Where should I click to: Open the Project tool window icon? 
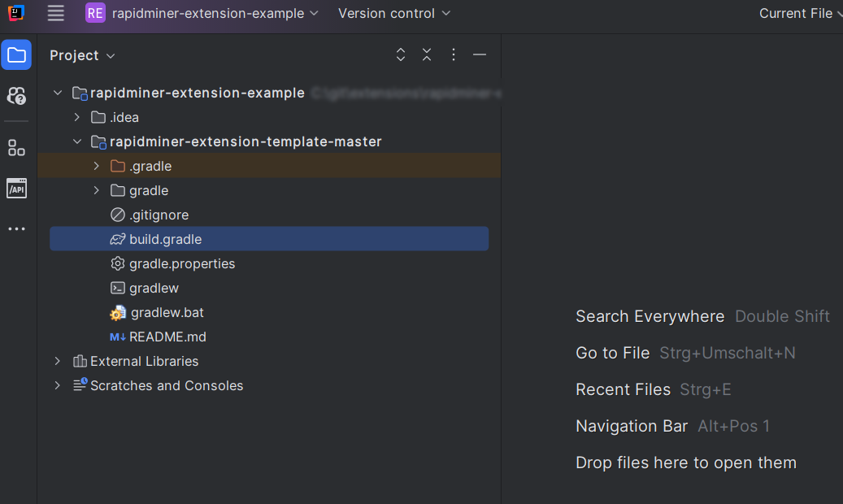(x=16, y=55)
